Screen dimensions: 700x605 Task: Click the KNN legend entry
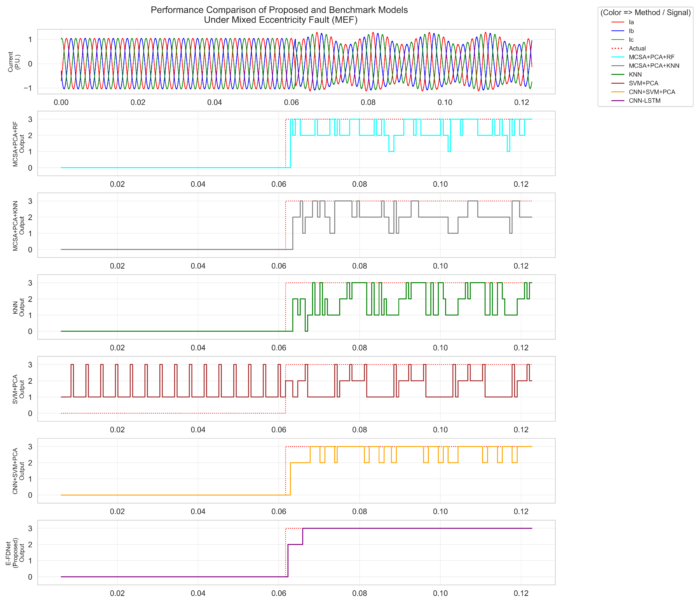(635, 75)
